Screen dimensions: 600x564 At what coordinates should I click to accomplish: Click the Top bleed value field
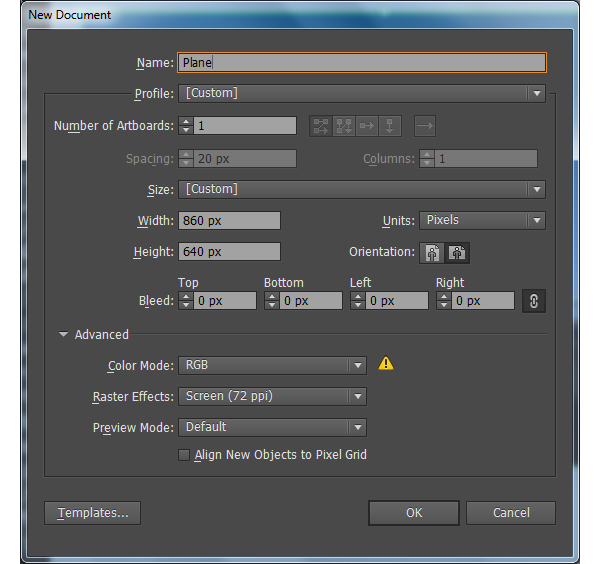pos(225,301)
